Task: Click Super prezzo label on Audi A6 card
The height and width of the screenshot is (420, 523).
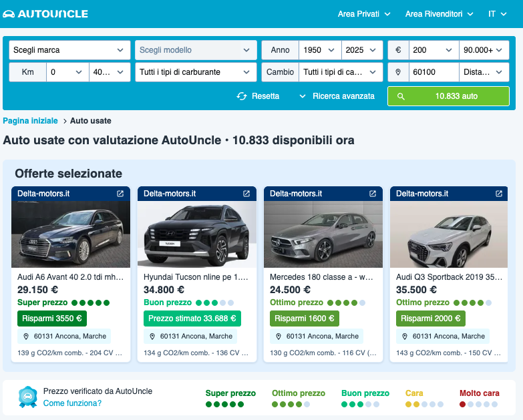Action: 42,302
